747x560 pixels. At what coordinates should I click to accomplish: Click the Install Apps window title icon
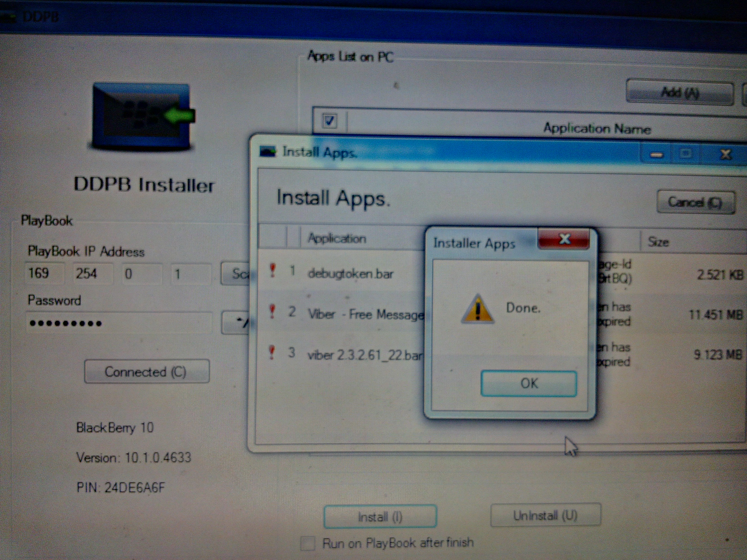[267, 151]
